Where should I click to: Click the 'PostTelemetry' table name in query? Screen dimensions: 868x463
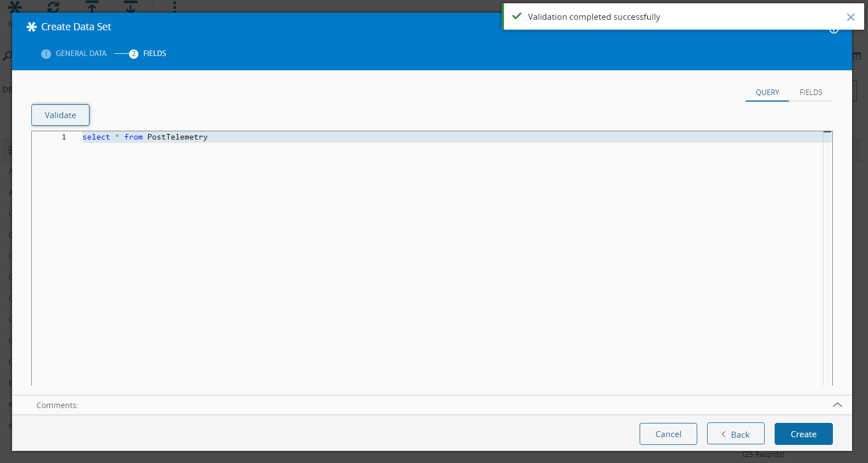tap(177, 137)
